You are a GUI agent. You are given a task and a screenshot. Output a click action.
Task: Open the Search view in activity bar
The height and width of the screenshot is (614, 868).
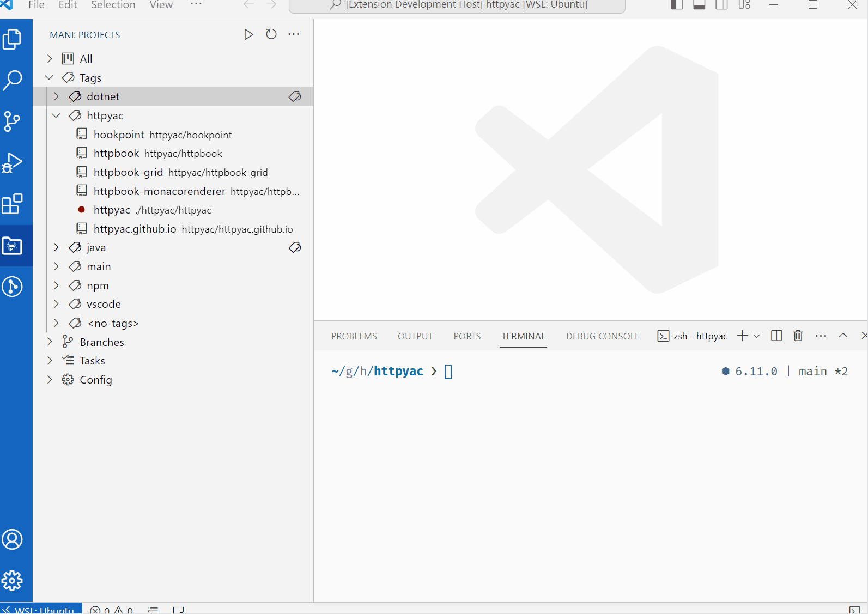13,80
